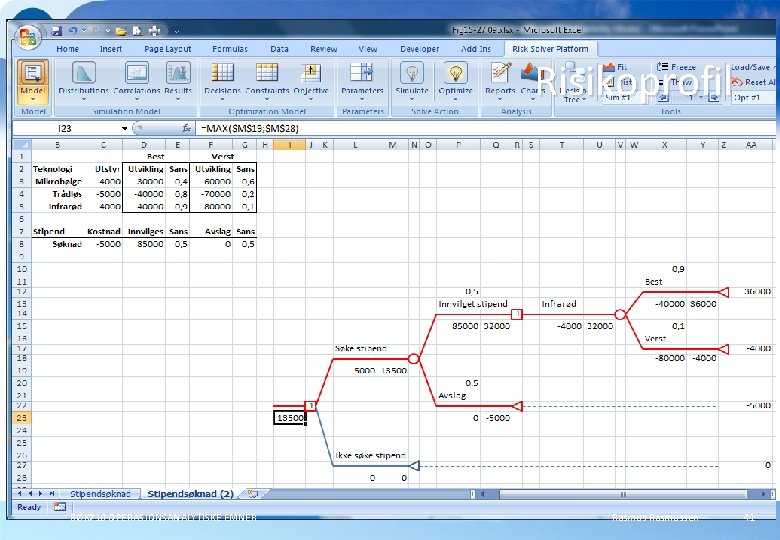Open the Home ribbon tab
780x540 pixels.
[x=68, y=49]
